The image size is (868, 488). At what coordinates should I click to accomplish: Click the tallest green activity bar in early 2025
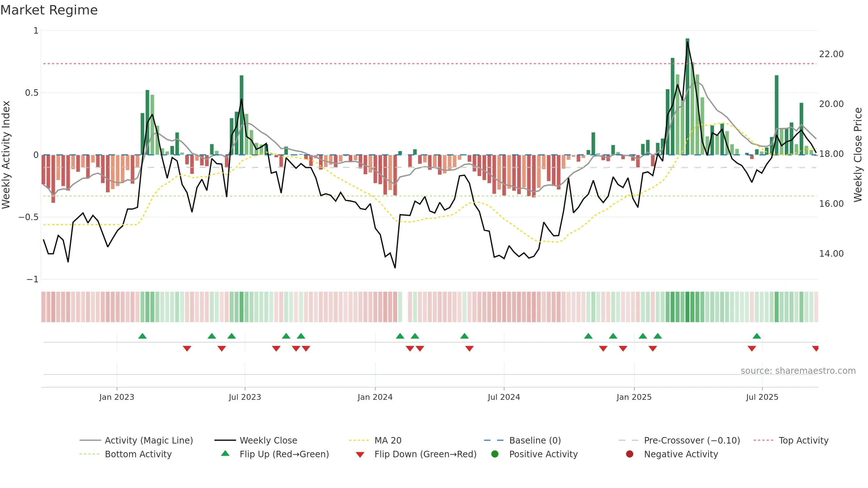click(x=687, y=97)
